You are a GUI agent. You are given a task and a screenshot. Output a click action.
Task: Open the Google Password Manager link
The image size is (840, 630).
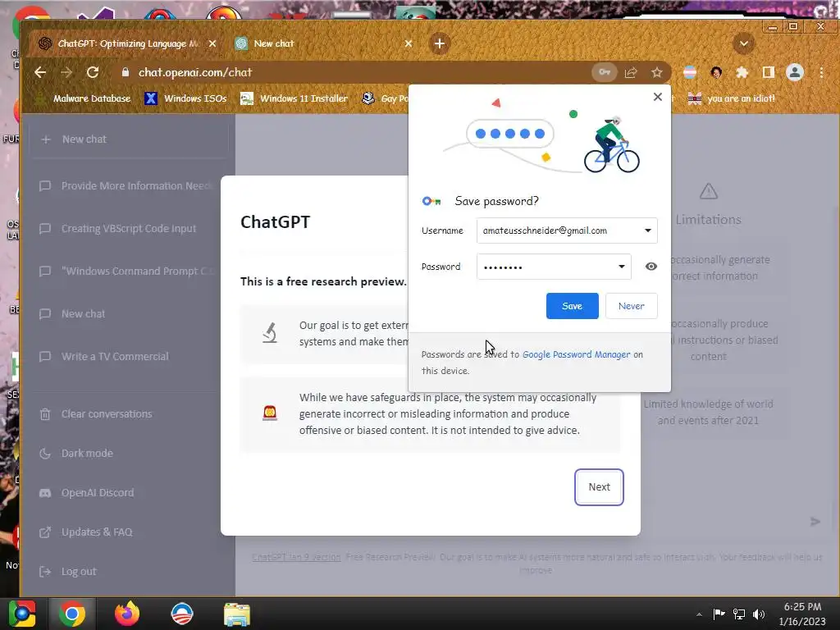coord(577,354)
